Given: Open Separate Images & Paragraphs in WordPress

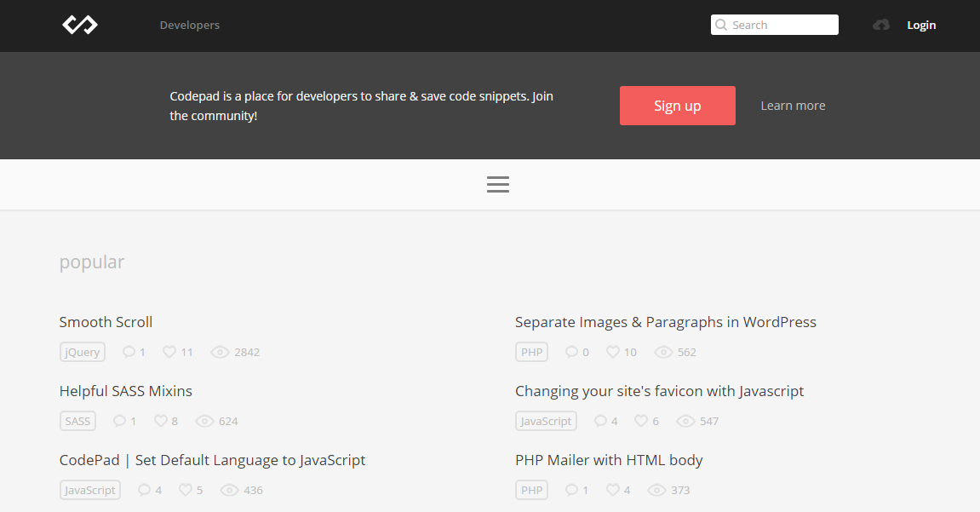Looking at the screenshot, I should tap(666, 322).
